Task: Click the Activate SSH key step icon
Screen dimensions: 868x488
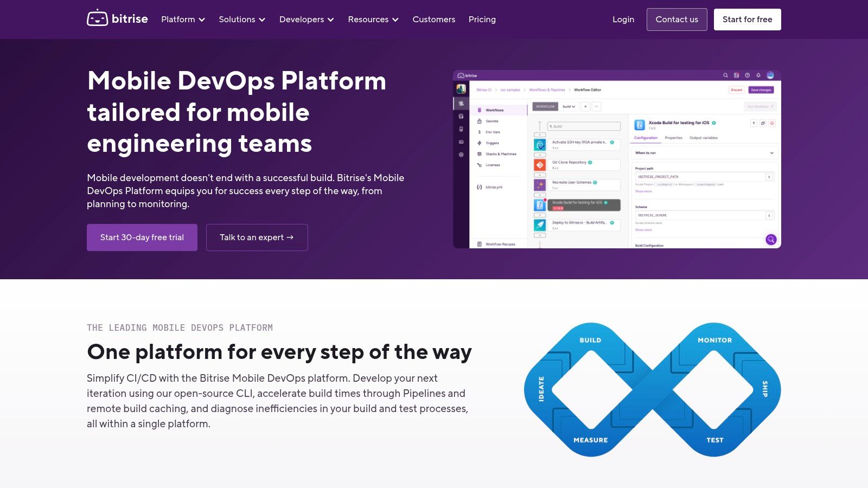Action: 540,145
